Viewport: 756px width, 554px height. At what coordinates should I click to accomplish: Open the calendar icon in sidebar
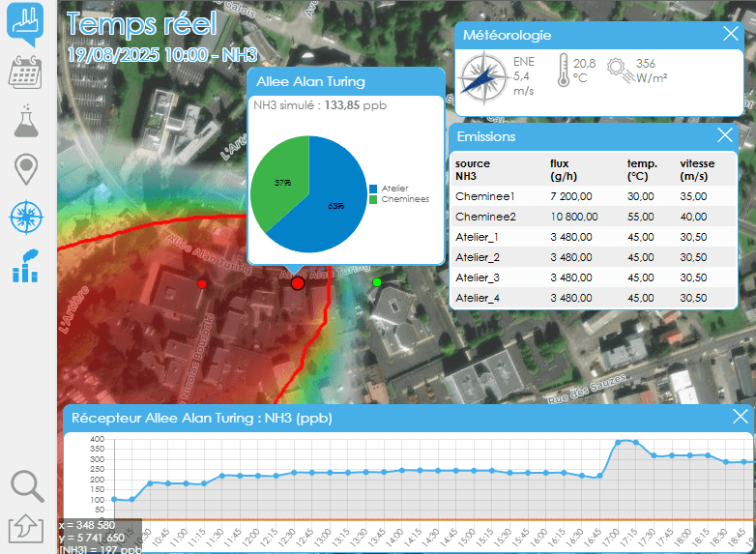tap(25, 73)
